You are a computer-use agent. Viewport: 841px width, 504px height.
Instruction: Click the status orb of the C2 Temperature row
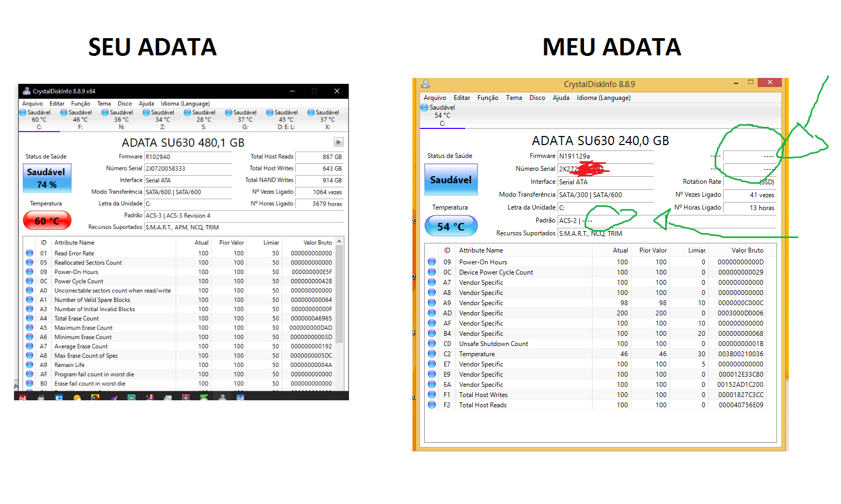coord(432,354)
